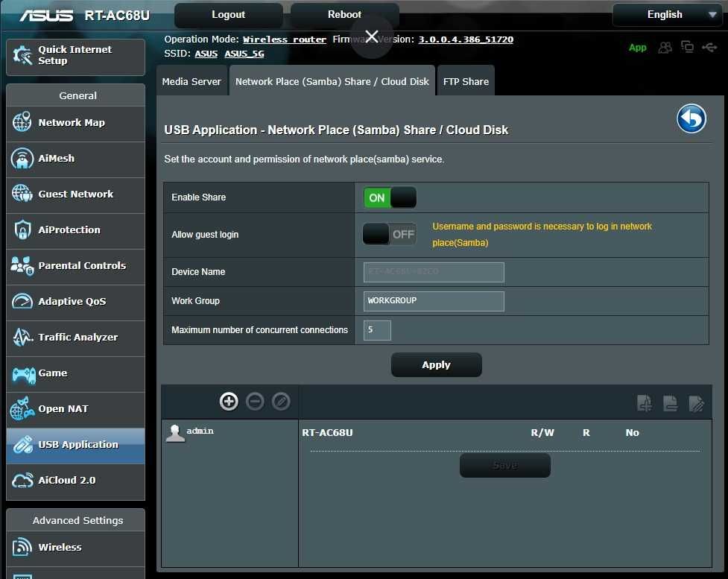Viewport: 728px width, 579px height.
Task: Click the delete folder icon
Action: click(670, 403)
